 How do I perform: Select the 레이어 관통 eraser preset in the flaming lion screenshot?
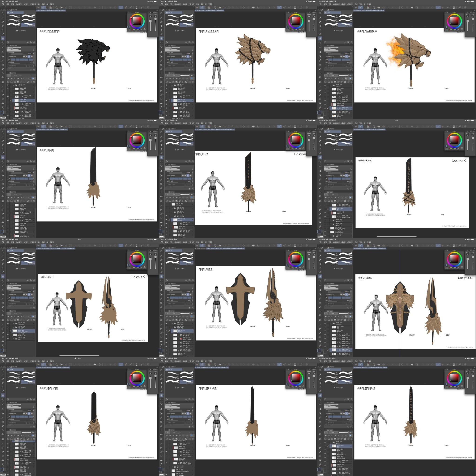(331, 25)
